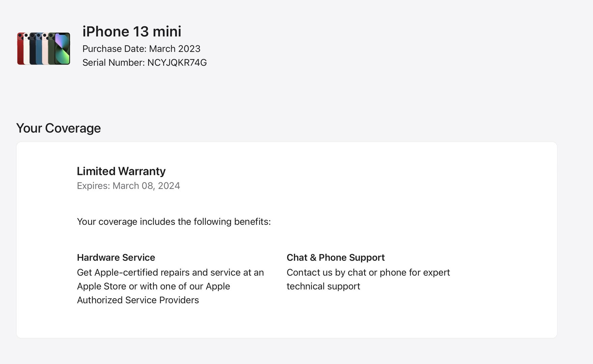Click the Your Coverage heading
593x364 pixels.
point(58,128)
